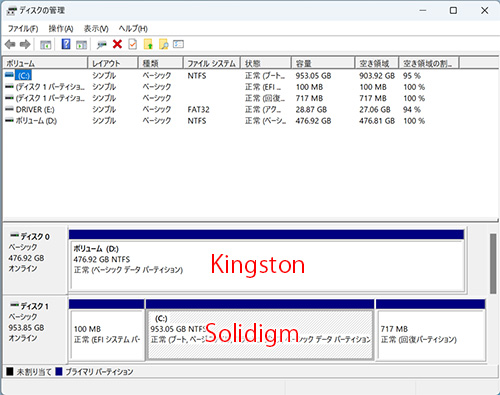Click the list settings icon in the toolbar
This screenshot has width=500, height=395.
point(178,44)
